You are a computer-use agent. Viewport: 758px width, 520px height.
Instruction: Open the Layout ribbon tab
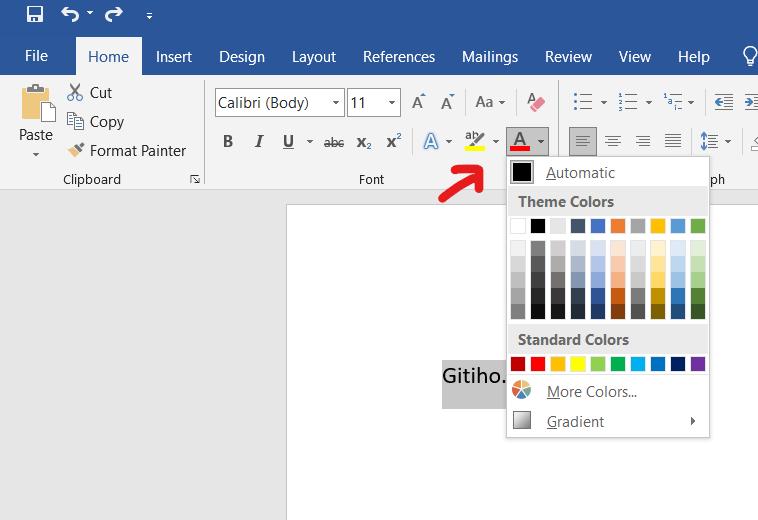[x=313, y=57]
